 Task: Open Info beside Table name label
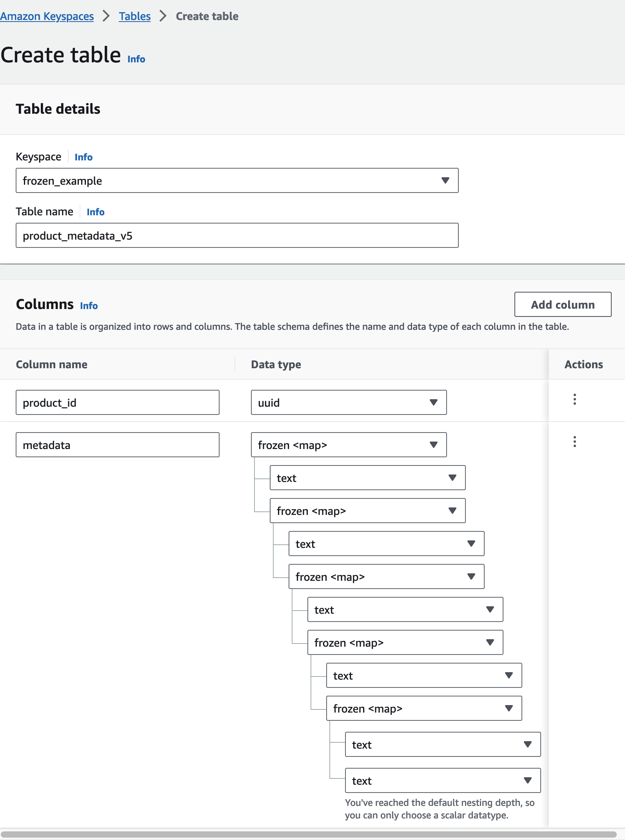click(x=95, y=212)
